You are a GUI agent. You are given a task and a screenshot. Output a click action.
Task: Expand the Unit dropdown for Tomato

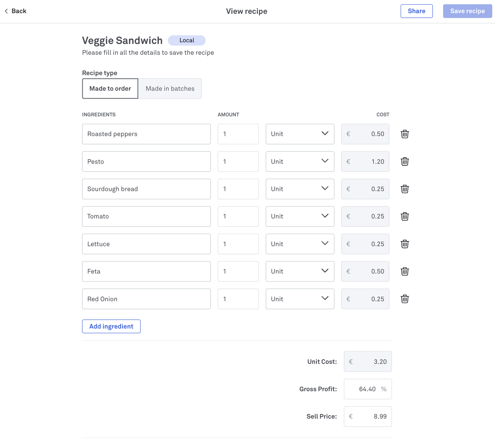(x=300, y=216)
